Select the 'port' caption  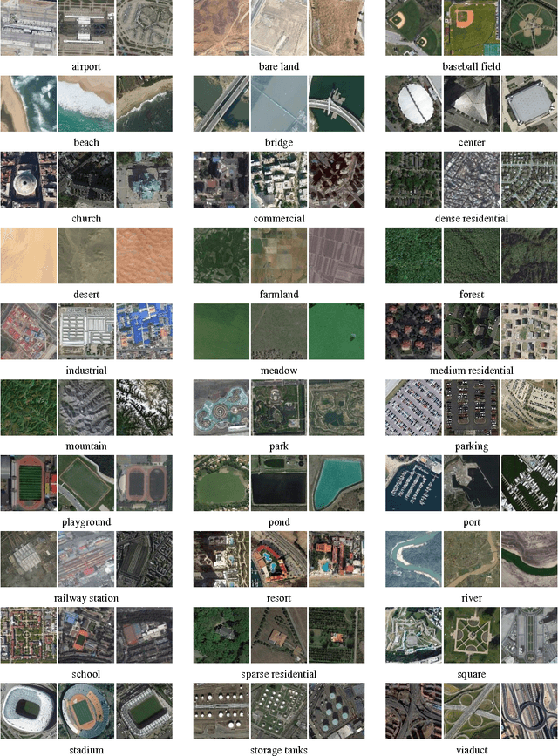[471, 522]
